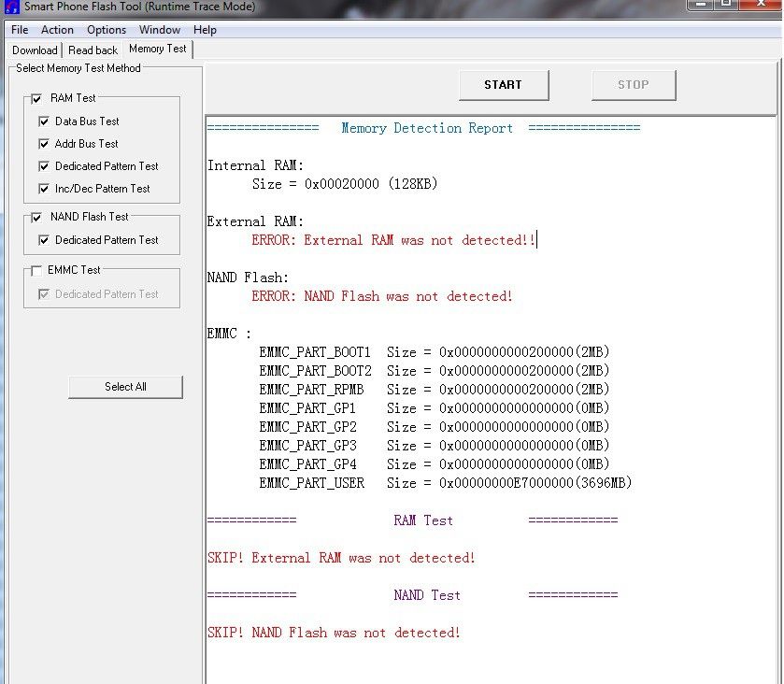Click 'ERROR: NAND Flash was not detected!' line
The width and height of the screenshot is (784, 684).
pyautogui.click(x=382, y=296)
